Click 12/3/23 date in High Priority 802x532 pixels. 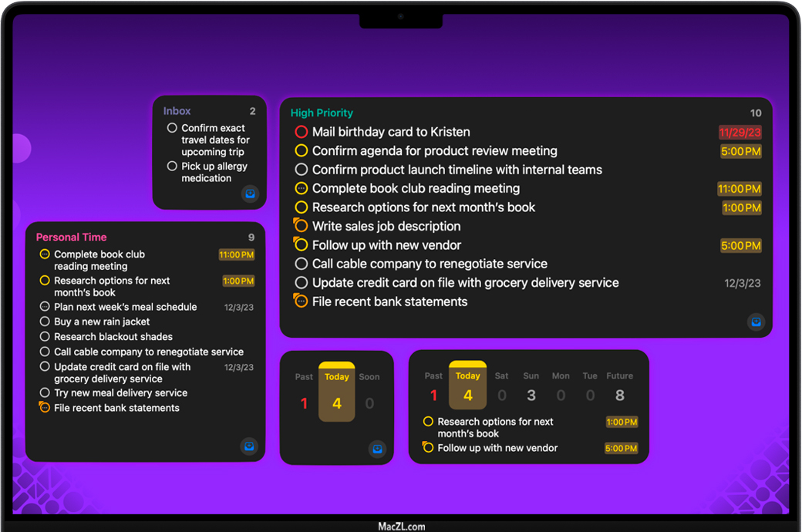tap(743, 284)
